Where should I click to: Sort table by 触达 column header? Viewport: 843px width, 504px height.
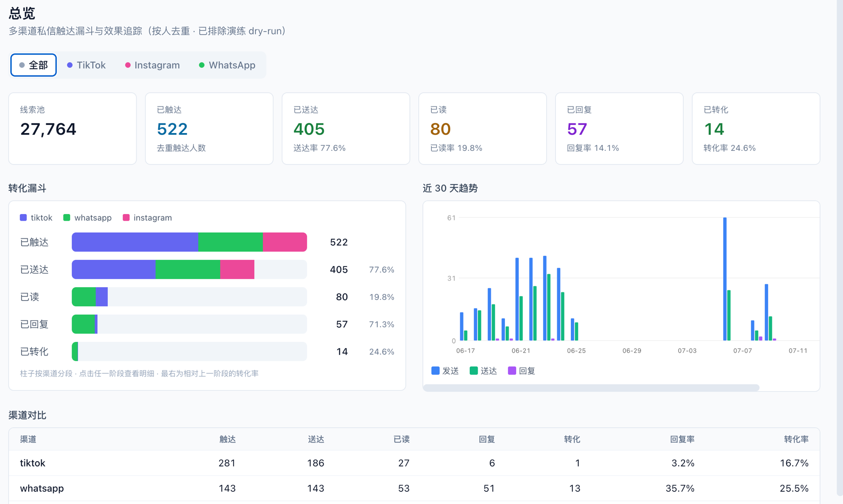228,439
